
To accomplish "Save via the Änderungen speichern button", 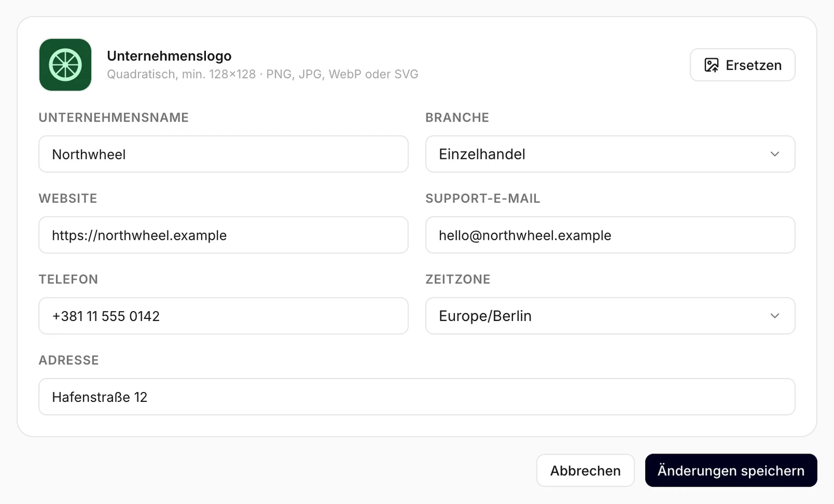I will click(x=731, y=471).
